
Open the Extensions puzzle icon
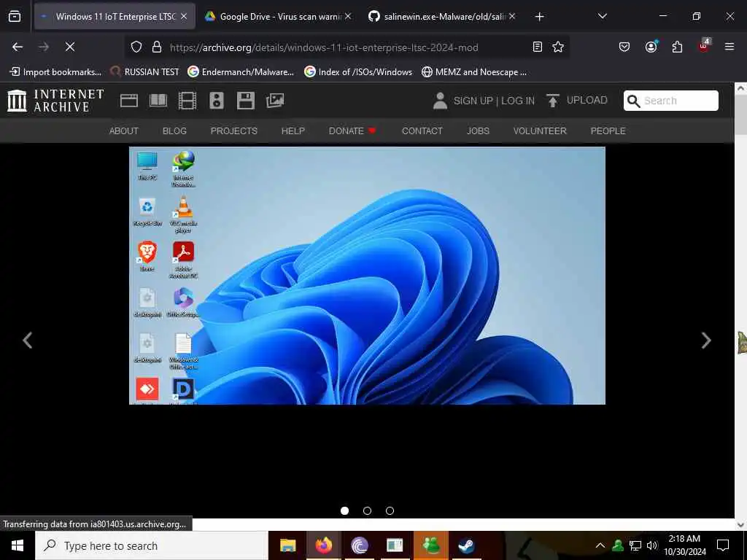(x=677, y=47)
